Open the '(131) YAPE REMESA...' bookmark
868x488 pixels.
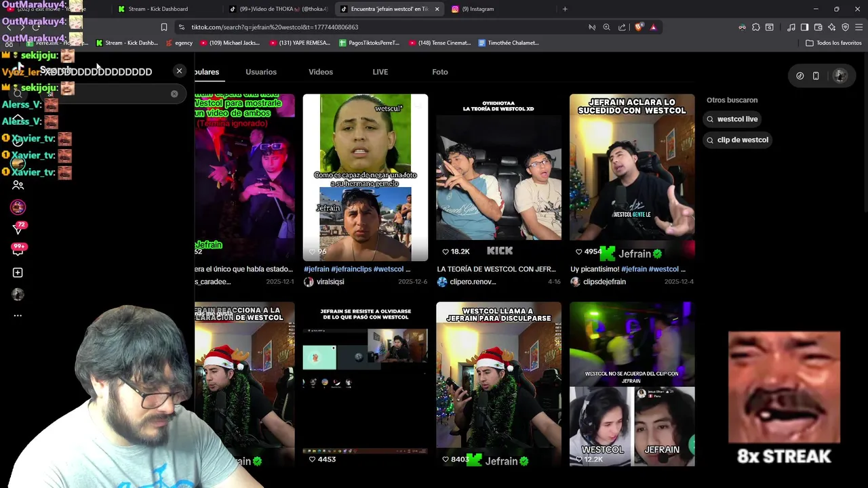[x=300, y=43]
